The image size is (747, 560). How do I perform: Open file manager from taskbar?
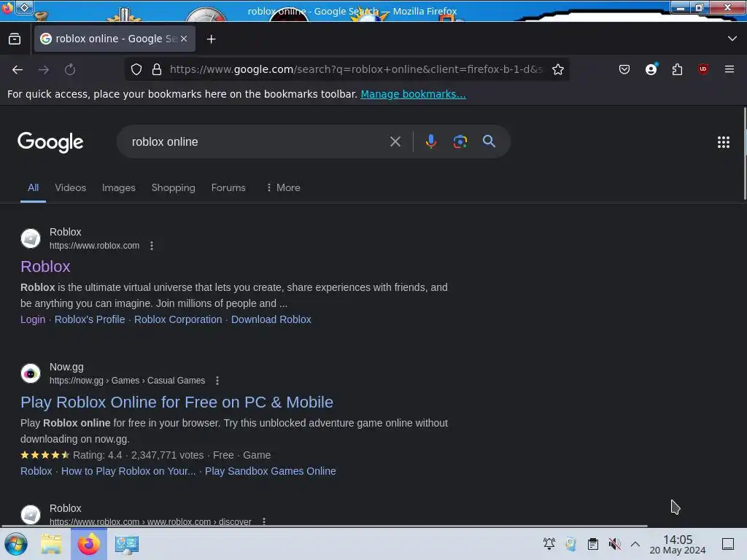click(51, 544)
